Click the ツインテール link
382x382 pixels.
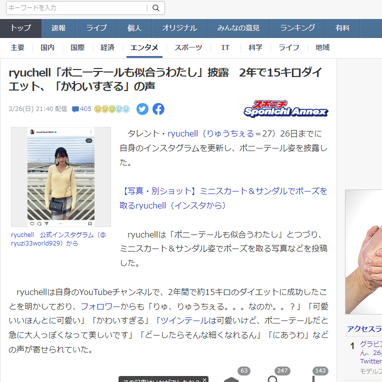coord(184,321)
